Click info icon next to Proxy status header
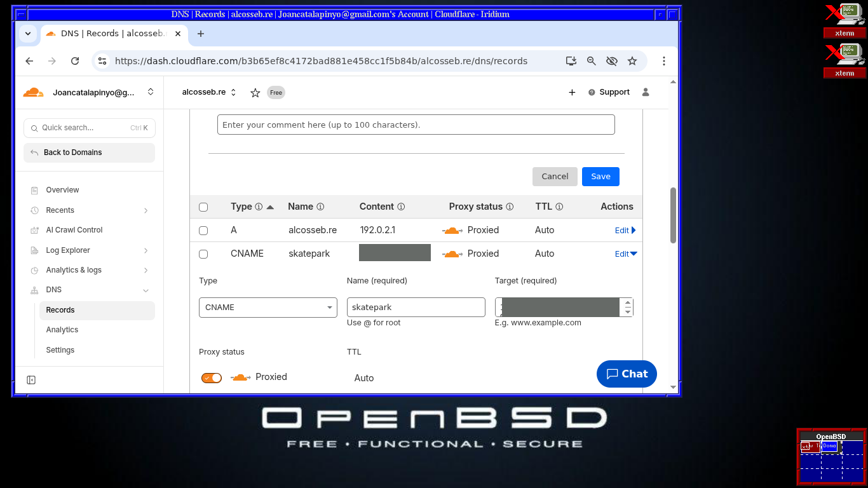 [x=510, y=207]
